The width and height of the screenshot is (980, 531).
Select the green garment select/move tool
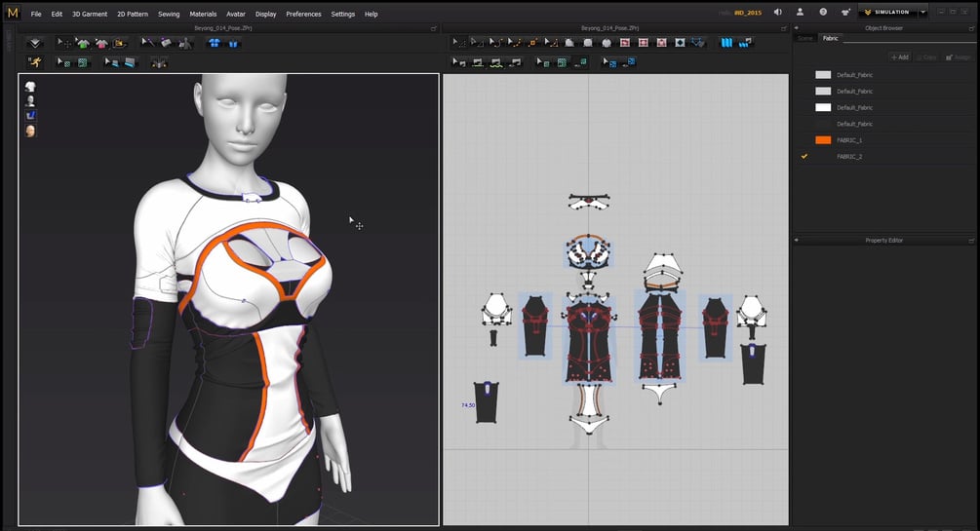(83, 43)
